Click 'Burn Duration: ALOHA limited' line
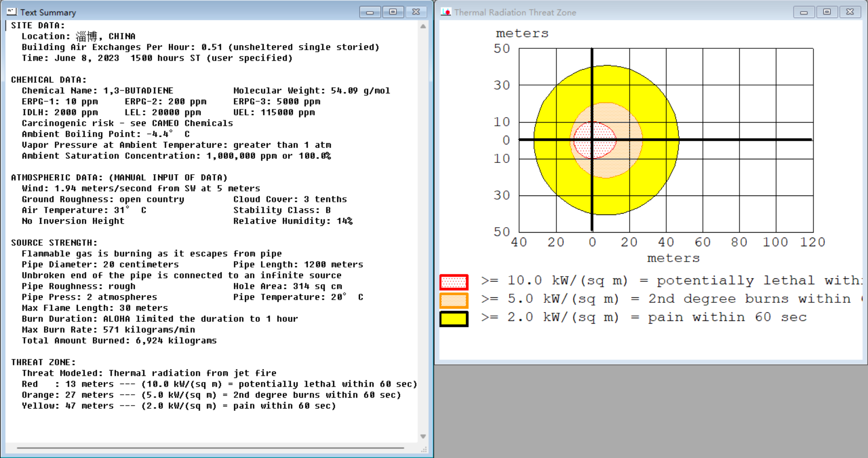This screenshot has width=868, height=458. pos(160,319)
